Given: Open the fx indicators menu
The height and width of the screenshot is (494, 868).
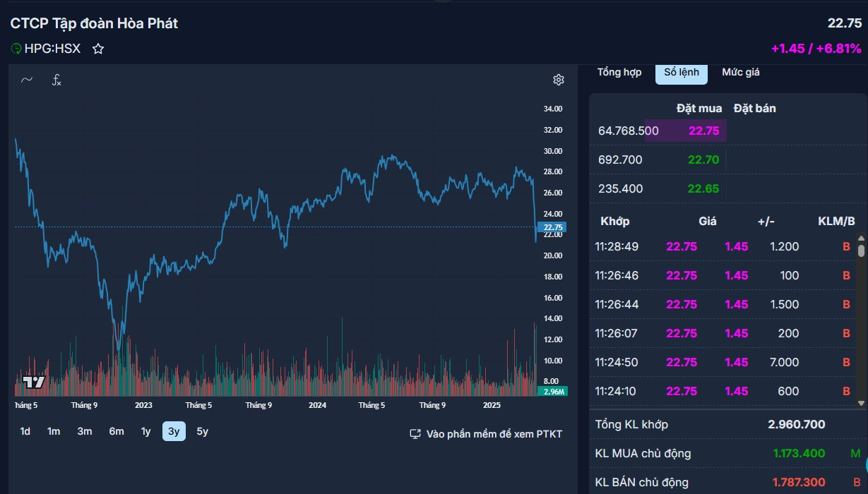Looking at the screenshot, I should pyautogui.click(x=57, y=80).
